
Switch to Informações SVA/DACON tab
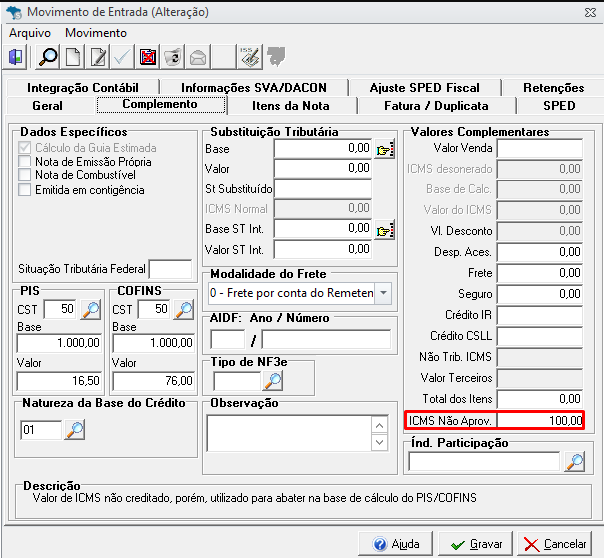click(x=254, y=88)
